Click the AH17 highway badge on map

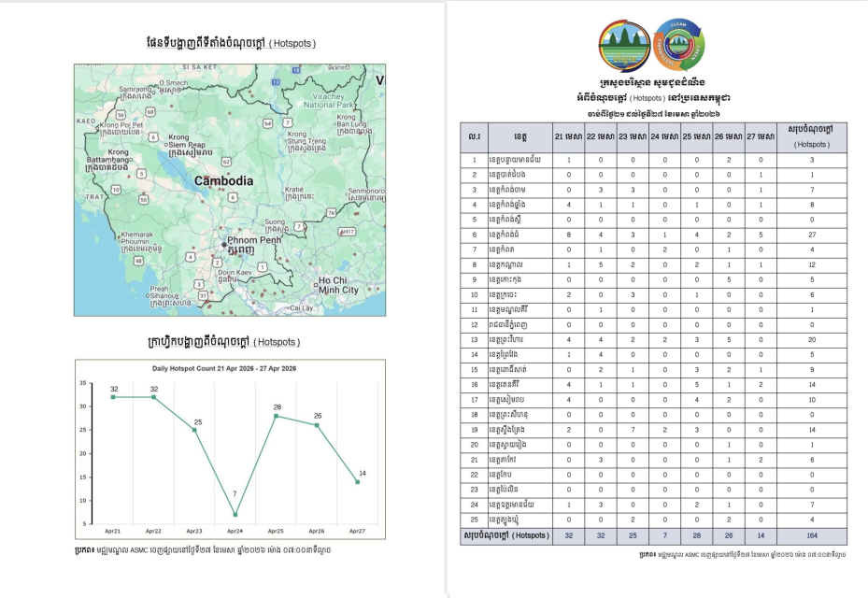click(346, 231)
